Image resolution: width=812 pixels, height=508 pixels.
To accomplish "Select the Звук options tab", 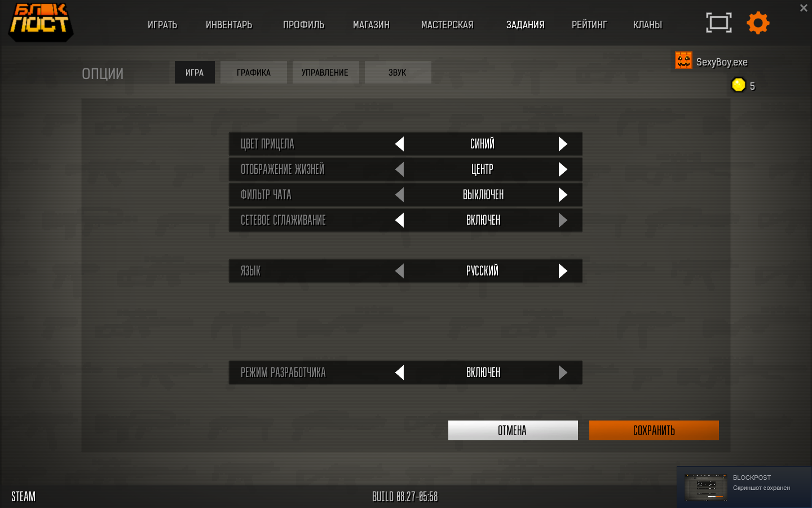I will (x=398, y=72).
